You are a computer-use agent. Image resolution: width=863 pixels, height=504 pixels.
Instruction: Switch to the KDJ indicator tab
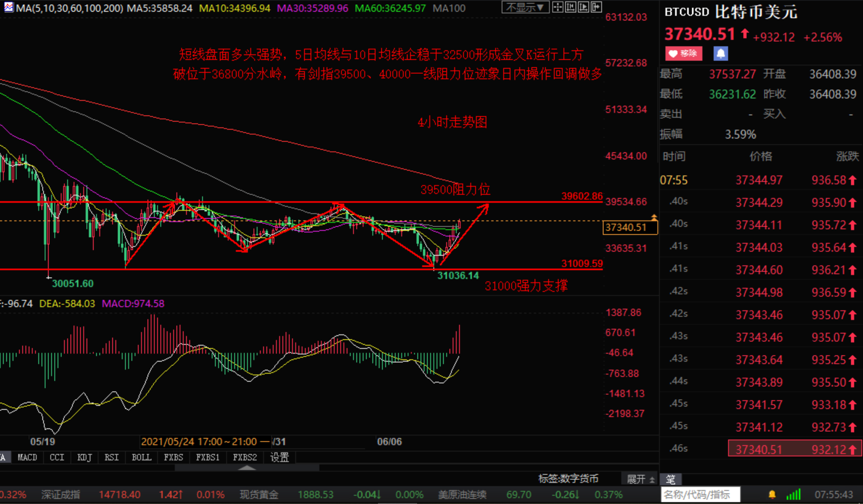(x=84, y=457)
